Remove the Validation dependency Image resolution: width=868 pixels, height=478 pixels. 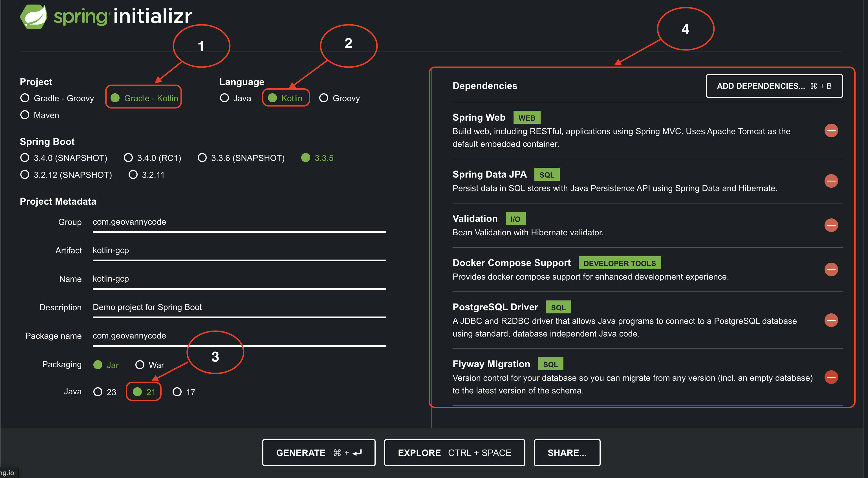(x=831, y=225)
